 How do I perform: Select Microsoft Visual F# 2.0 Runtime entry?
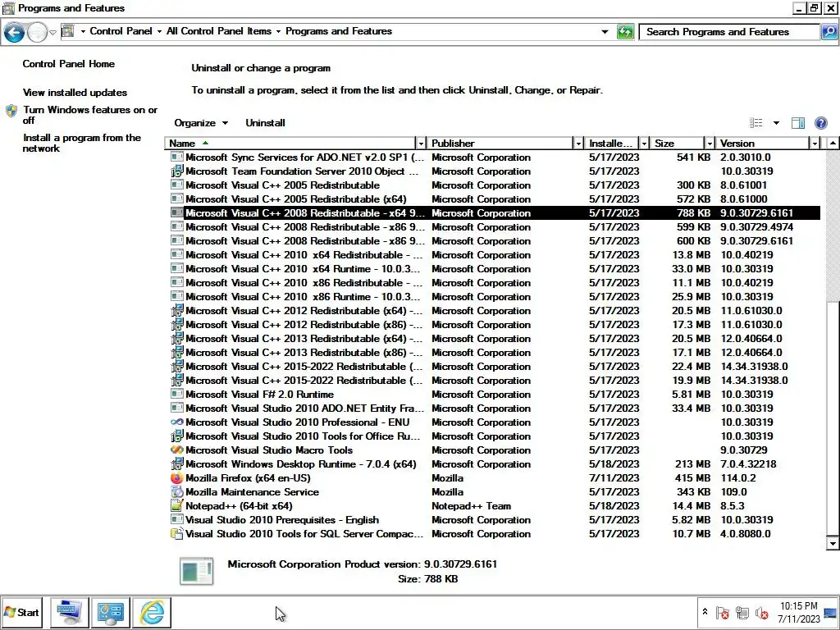click(x=493, y=395)
